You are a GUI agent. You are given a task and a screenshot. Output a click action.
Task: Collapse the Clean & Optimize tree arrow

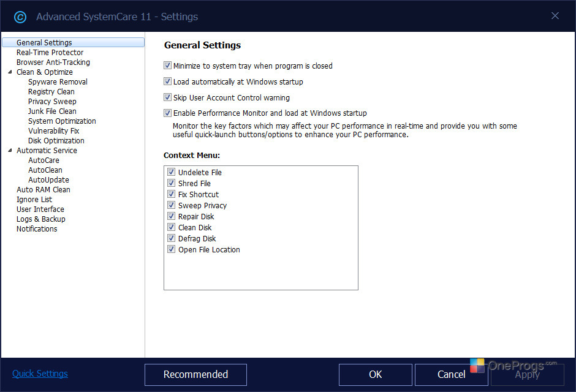click(x=10, y=72)
